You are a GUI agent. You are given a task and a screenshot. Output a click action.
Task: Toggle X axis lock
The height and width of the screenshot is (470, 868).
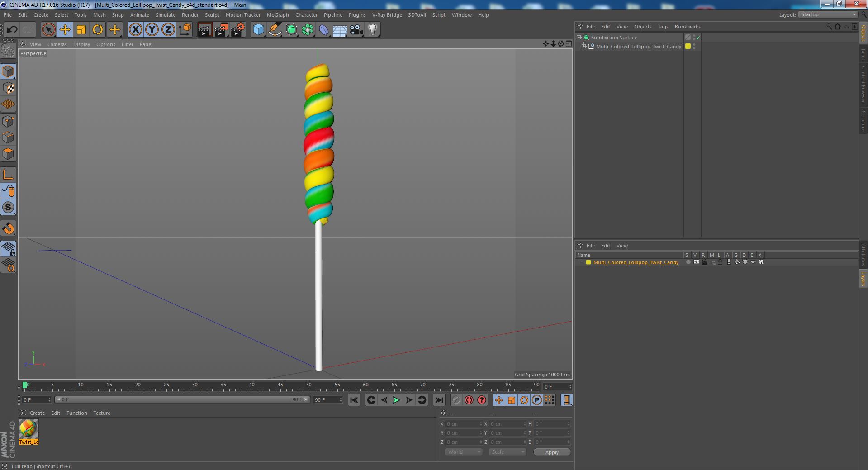click(135, 30)
